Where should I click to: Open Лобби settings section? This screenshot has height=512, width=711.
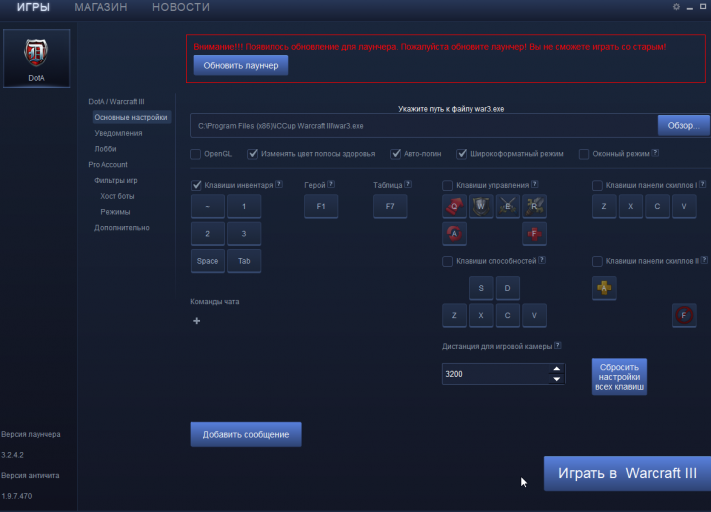(x=105, y=149)
